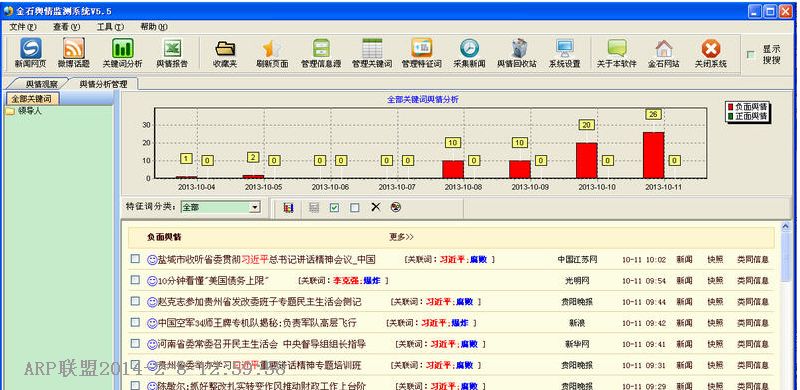
Task: Open the 工具 menu
Action: click(x=110, y=27)
